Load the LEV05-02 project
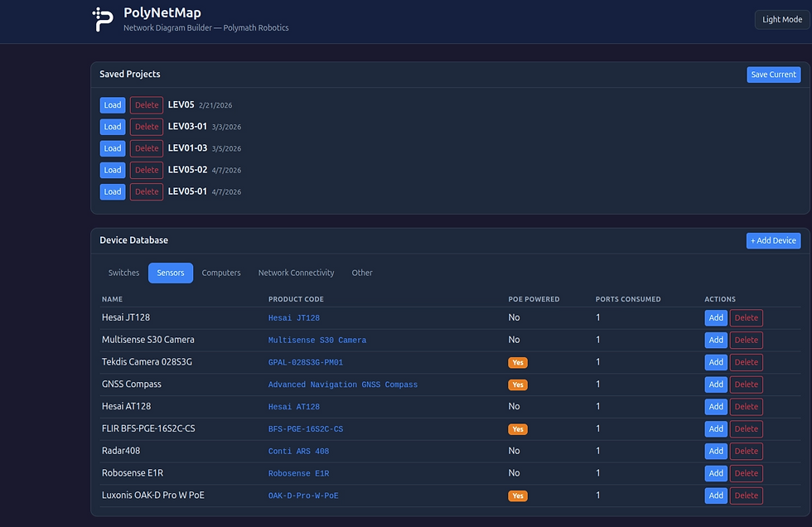Image resolution: width=812 pixels, height=527 pixels. click(x=113, y=171)
